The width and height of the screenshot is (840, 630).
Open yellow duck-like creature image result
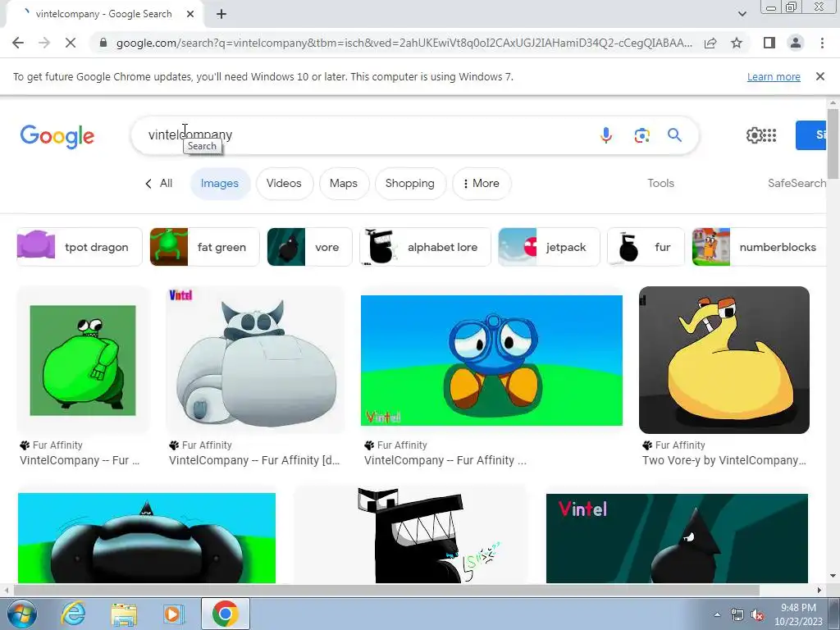(724, 360)
